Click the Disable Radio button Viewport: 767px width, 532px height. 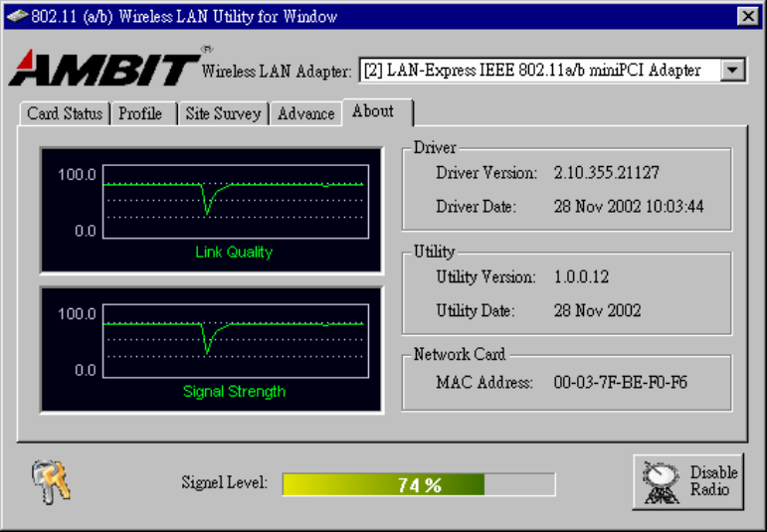tap(688, 482)
